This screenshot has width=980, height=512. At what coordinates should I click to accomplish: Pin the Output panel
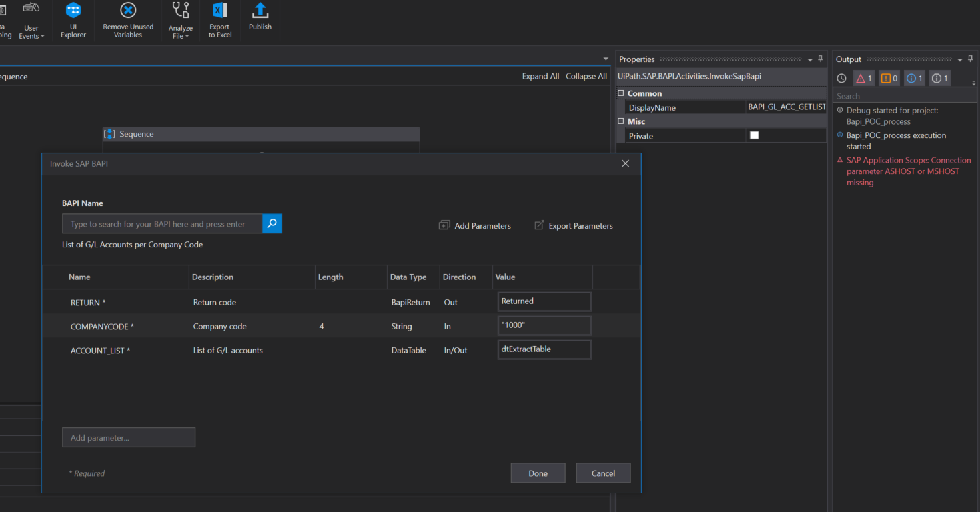pos(971,59)
